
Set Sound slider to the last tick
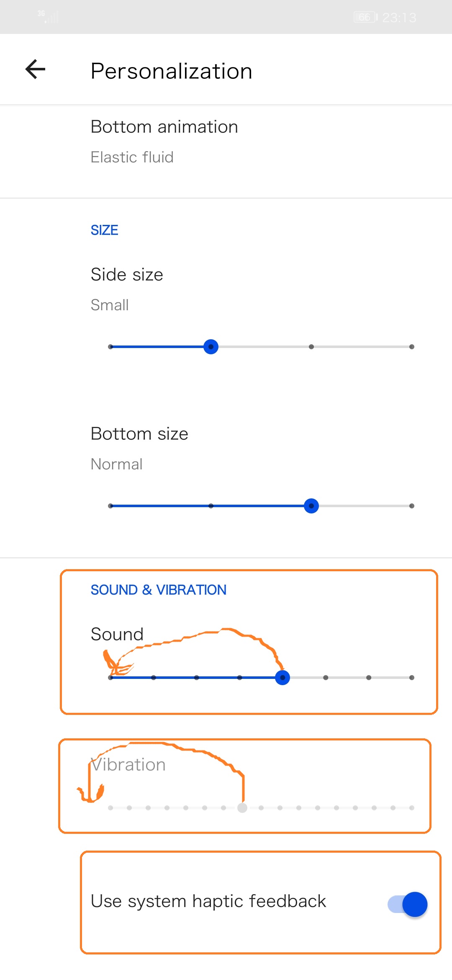coord(412,677)
